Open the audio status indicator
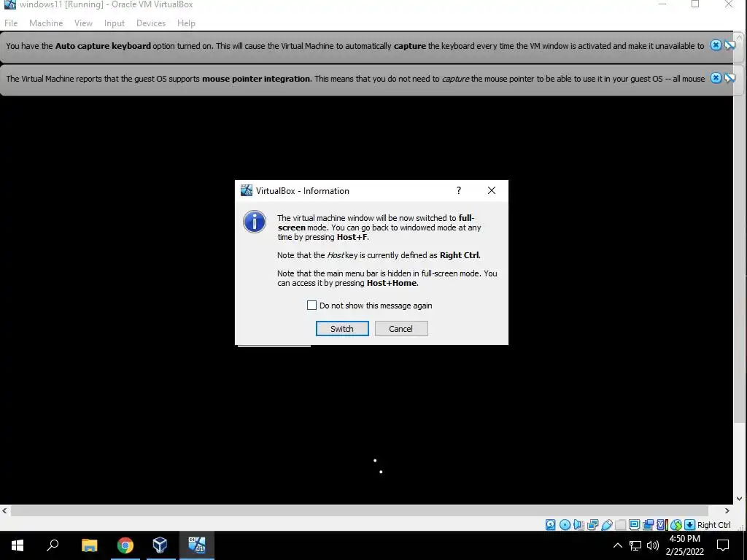 click(x=578, y=525)
